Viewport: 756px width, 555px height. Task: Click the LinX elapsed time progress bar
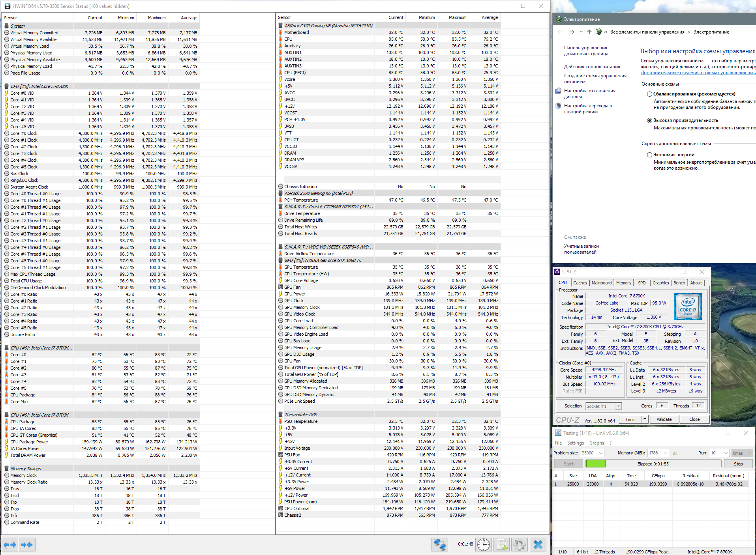click(653, 464)
